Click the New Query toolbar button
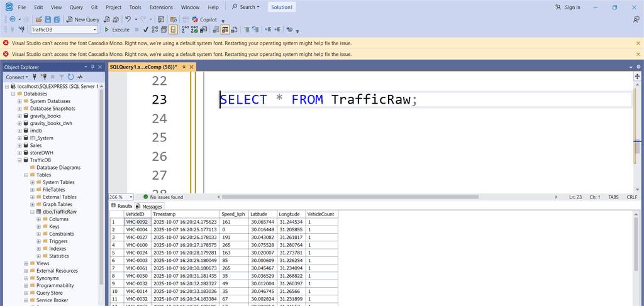The image size is (644, 306). tap(83, 19)
